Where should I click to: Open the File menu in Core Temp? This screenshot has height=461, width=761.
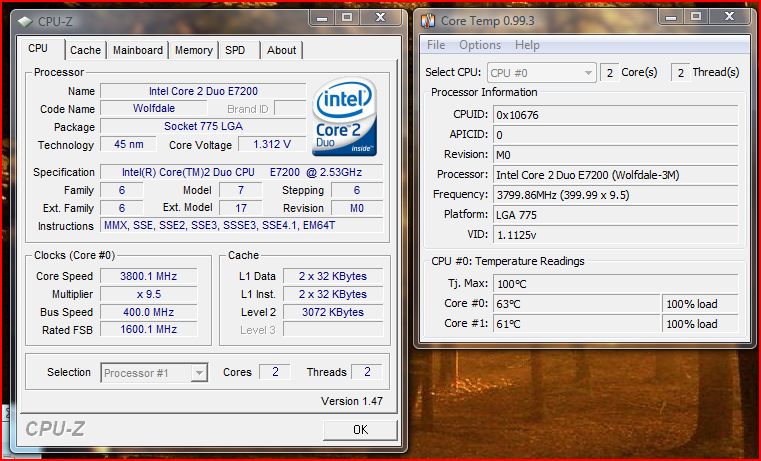click(436, 45)
